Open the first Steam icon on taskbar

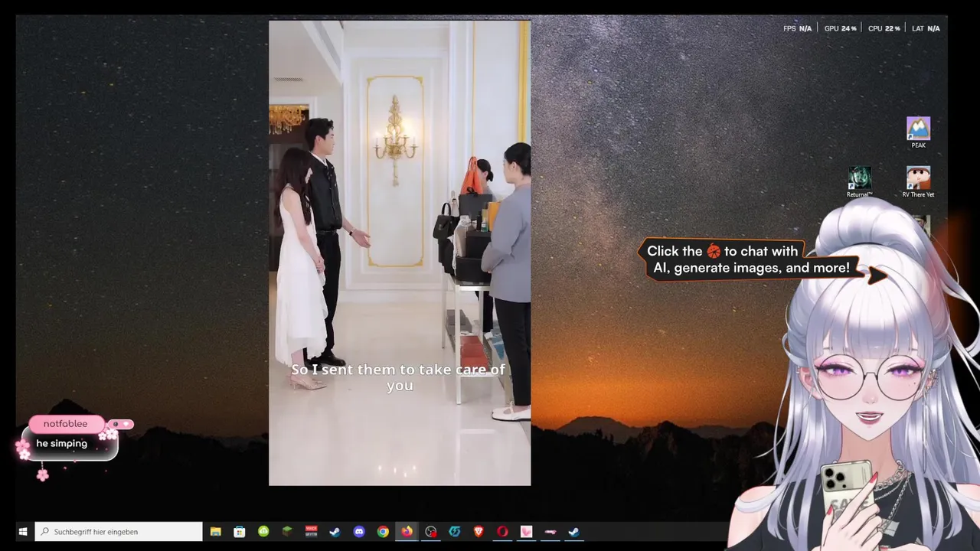(x=335, y=532)
